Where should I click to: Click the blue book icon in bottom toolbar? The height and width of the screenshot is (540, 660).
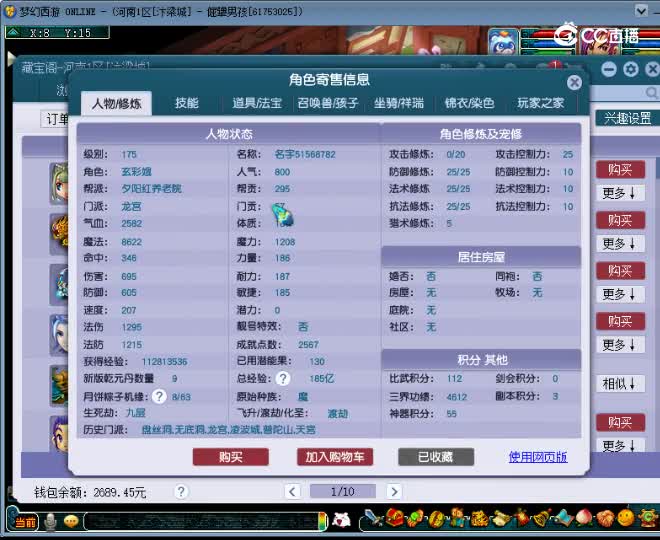coord(564,518)
